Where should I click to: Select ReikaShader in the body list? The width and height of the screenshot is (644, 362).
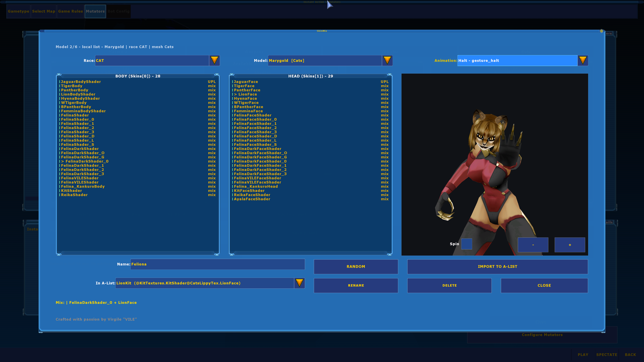pyautogui.click(x=138, y=195)
